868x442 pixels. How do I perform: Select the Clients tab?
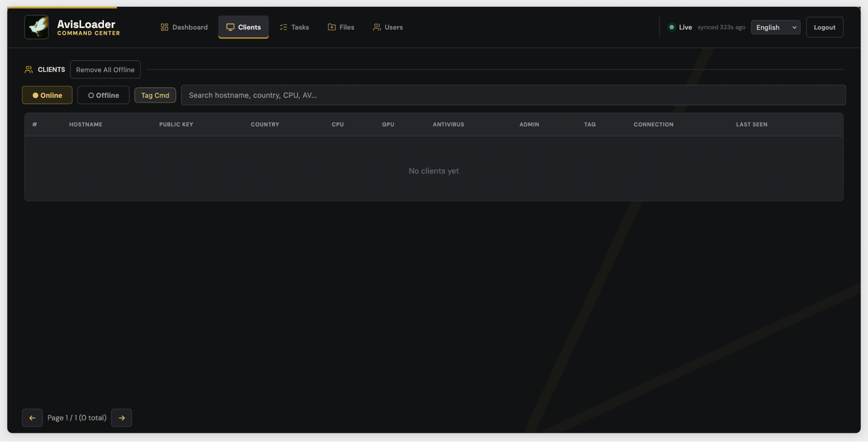click(x=243, y=27)
